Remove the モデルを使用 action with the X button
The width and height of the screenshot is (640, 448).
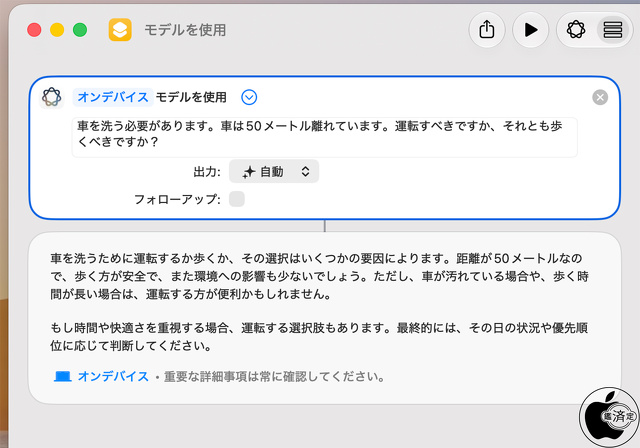coord(600,97)
